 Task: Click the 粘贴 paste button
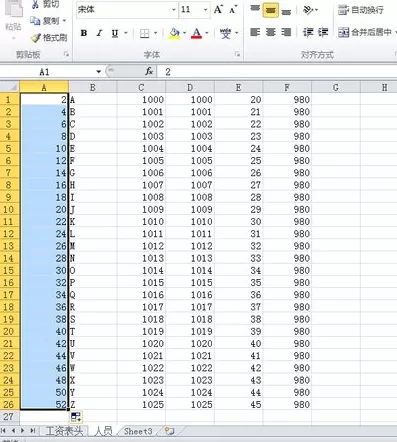click(x=13, y=17)
